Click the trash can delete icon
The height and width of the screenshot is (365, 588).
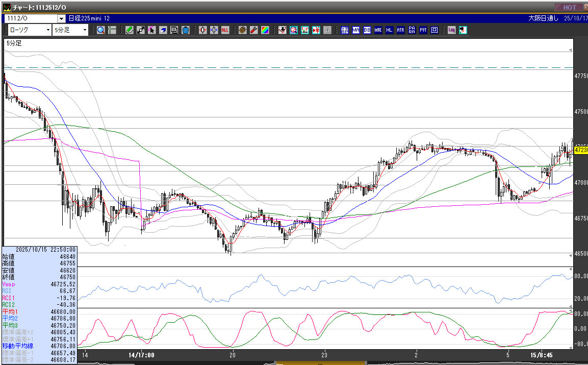[185, 30]
